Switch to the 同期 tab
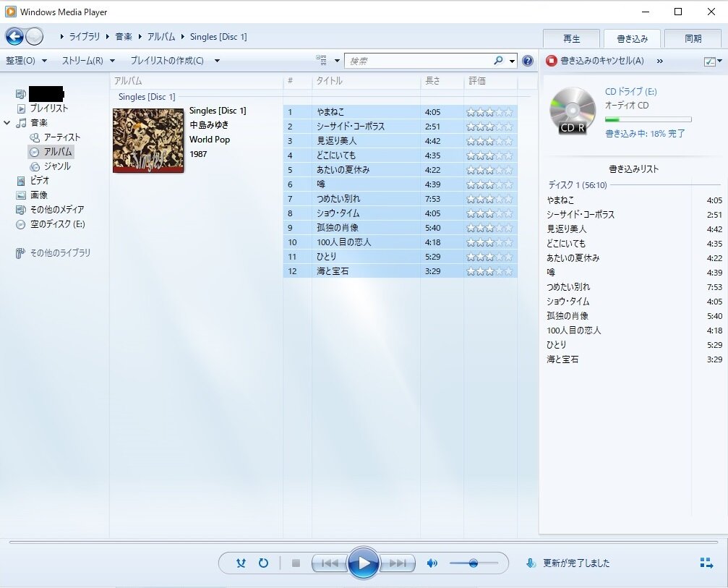The image size is (728, 588). (693, 38)
